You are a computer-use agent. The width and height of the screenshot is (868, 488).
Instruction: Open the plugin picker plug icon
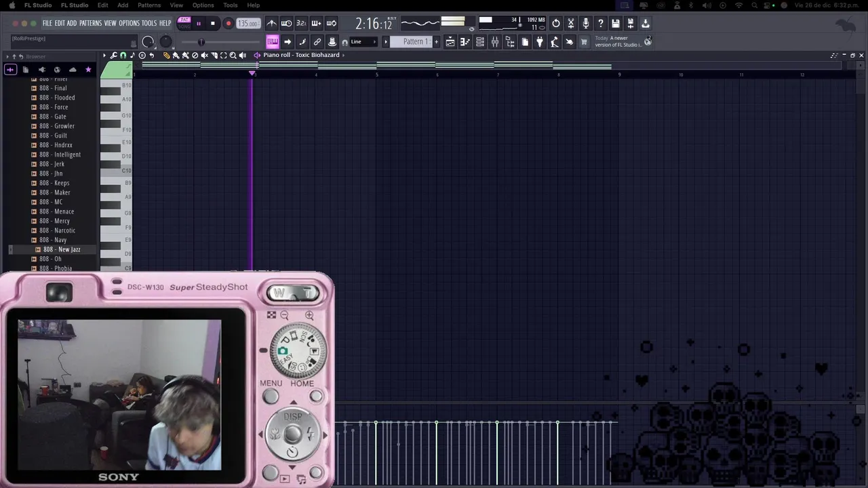point(540,42)
